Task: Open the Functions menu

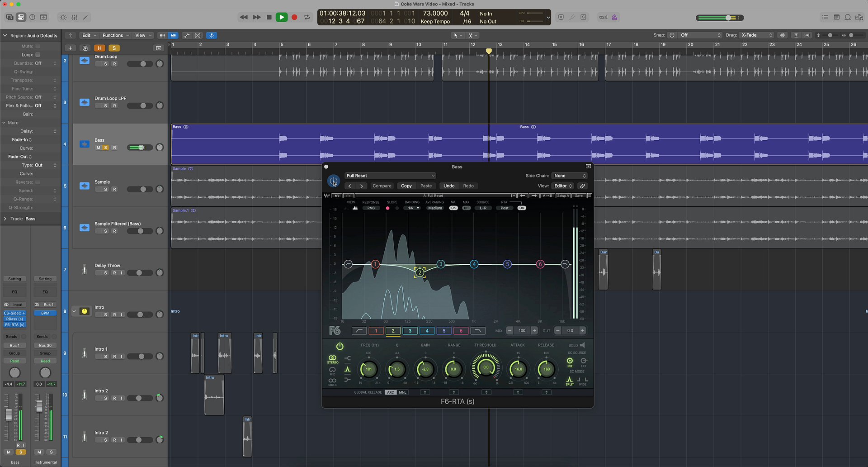Action: [116, 35]
